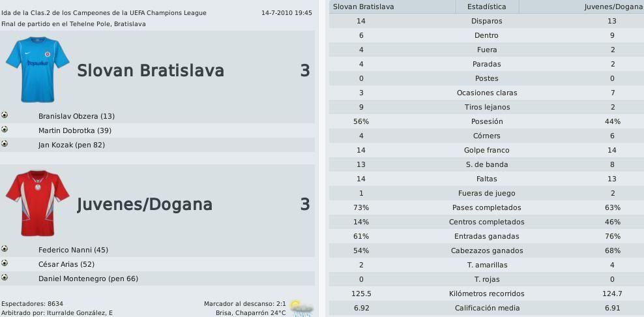The image size is (644, 317).
Task: Click the rainy weather icon
Action: (300, 307)
